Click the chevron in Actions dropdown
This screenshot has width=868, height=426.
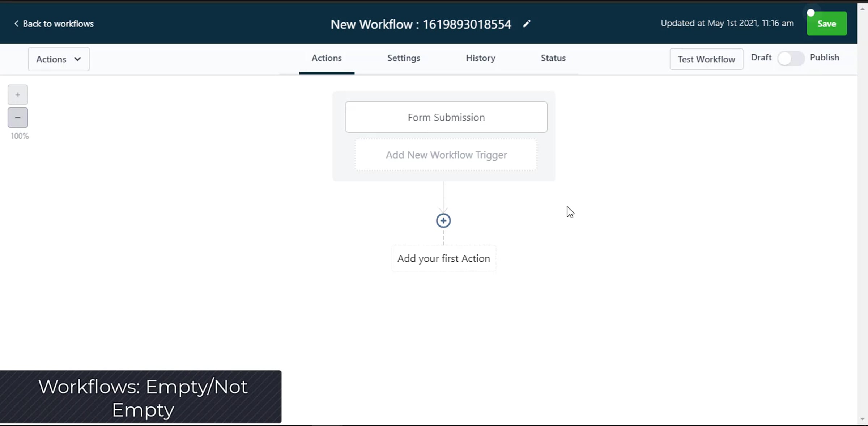pyautogui.click(x=77, y=59)
